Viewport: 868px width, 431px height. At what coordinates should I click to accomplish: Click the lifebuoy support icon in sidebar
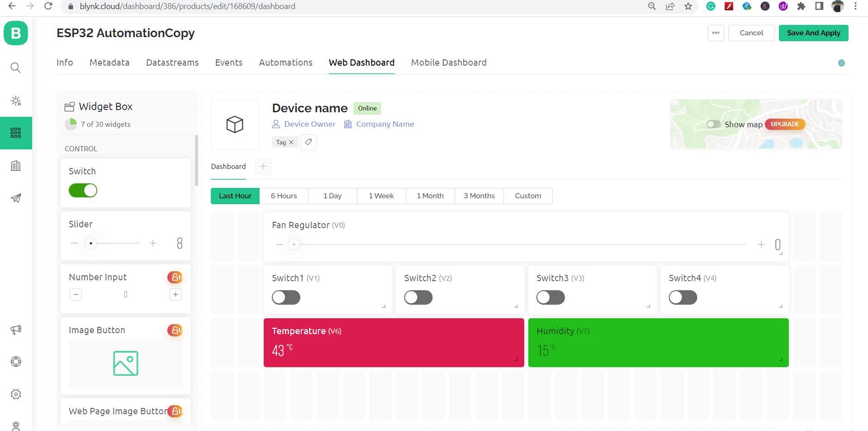click(16, 361)
